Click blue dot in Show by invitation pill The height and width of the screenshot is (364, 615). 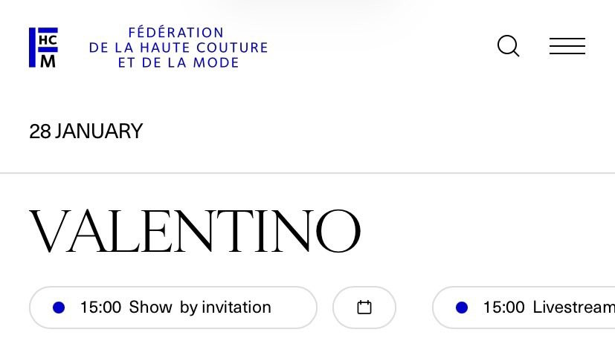(x=59, y=308)
